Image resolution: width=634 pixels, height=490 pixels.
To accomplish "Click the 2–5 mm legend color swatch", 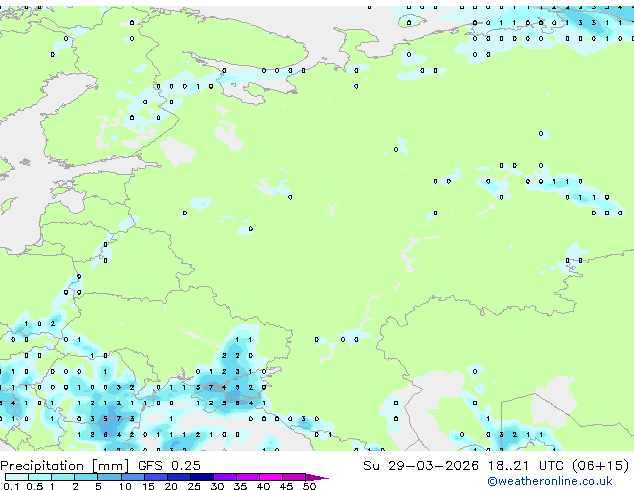I will point(86,477).
